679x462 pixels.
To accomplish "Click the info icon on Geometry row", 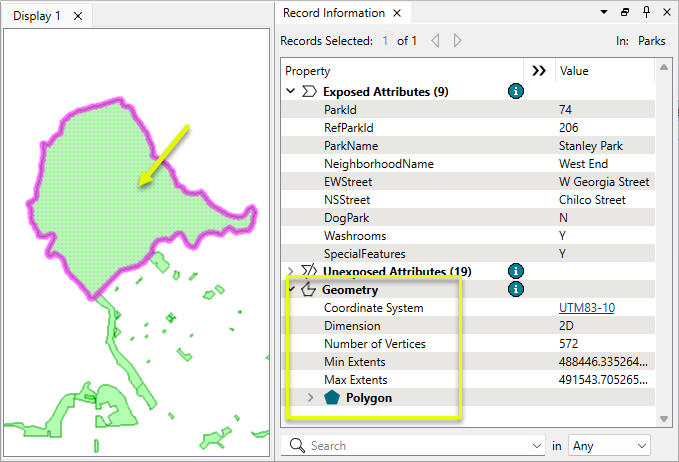I will [515, 289].
